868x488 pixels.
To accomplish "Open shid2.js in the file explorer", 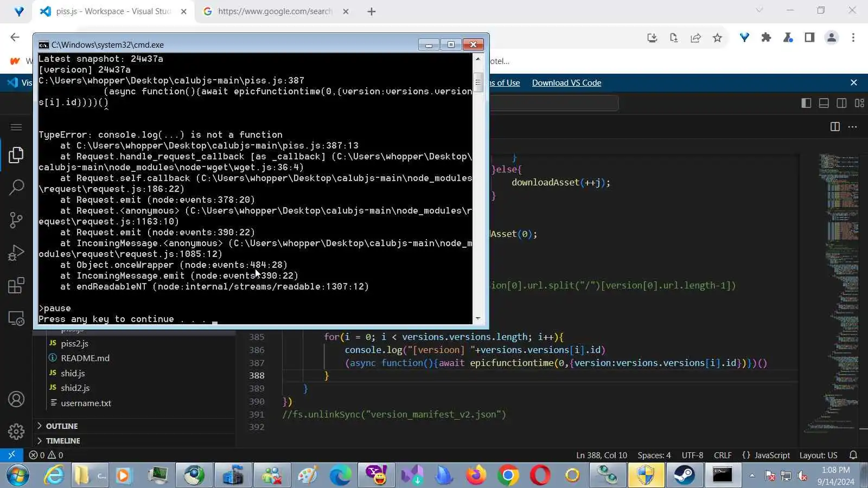I will tap(75, 388).
